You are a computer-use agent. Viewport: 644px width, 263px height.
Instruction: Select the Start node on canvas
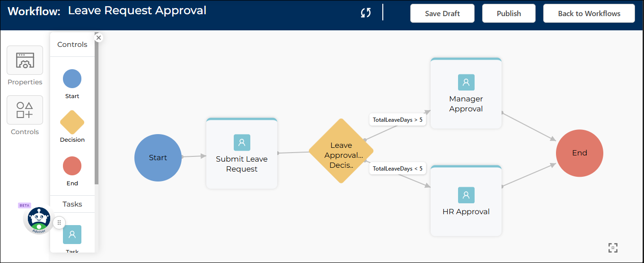pos(158,158)
